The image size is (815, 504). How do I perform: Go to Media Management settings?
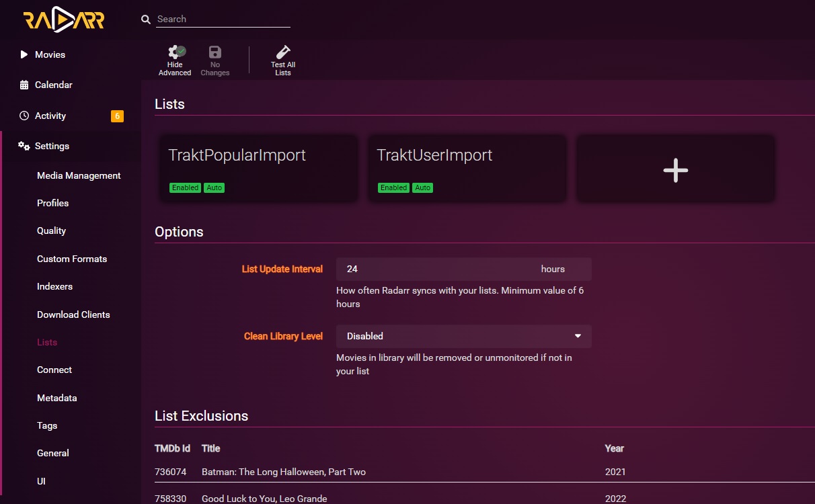point(79,175)
